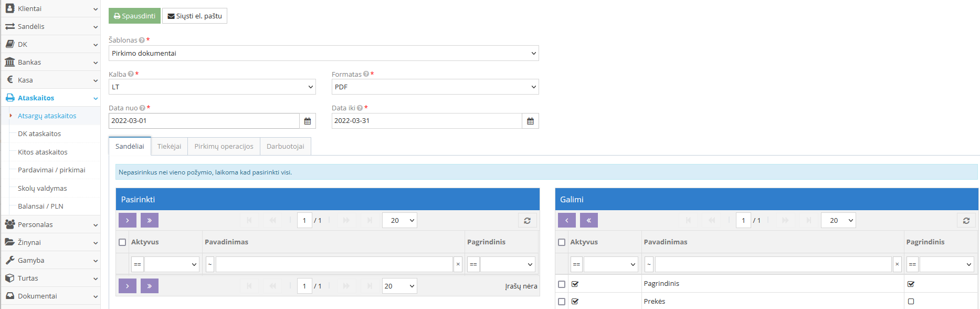Open DK ataskaitos in the sidebar
The height and width of the screenshot is (309, 980).
click(x=39, y=134)
